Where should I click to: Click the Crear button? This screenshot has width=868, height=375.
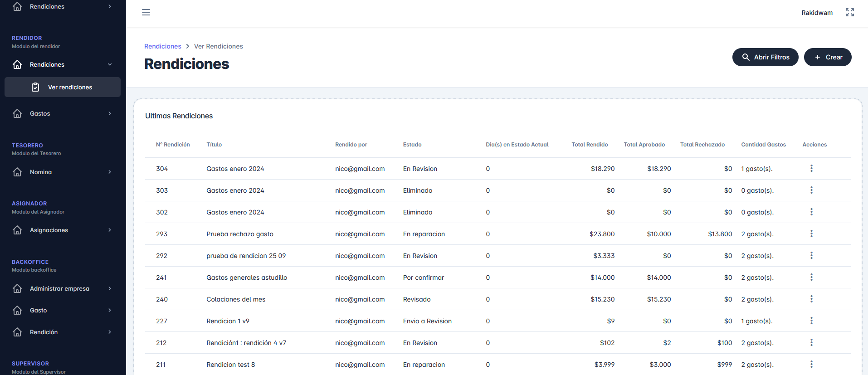click(827, 57)
